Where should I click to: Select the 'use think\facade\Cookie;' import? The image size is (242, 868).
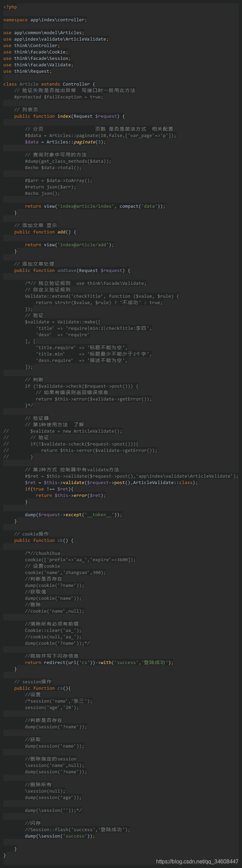pyautogui.click(x=35, y=52)
